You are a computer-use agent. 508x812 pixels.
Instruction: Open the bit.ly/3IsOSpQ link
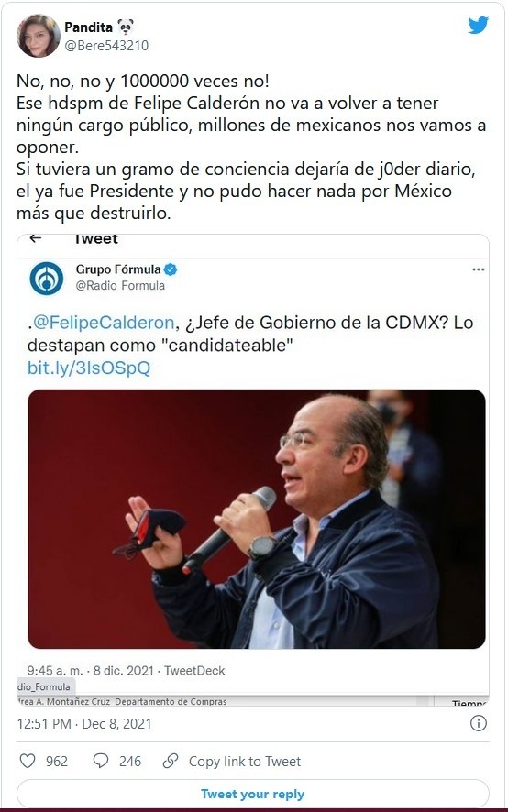89,368
